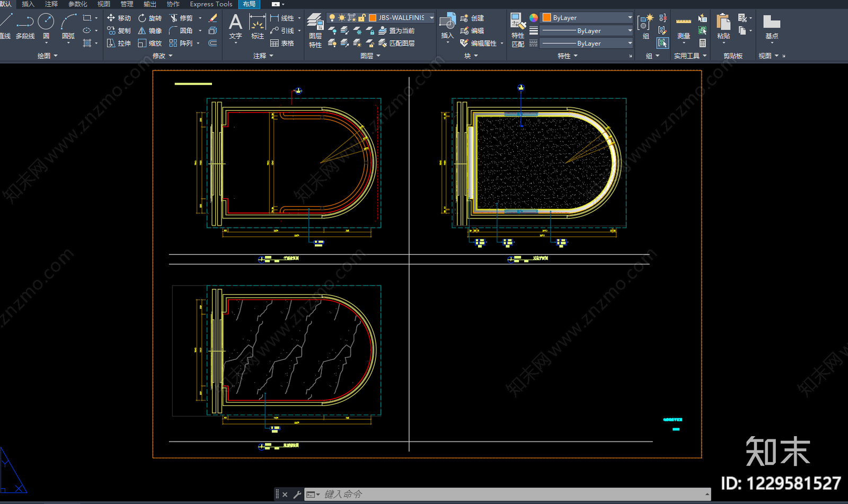Open the 文字 text tool
This screenshot has height=504, width=848.
(235, 27)
